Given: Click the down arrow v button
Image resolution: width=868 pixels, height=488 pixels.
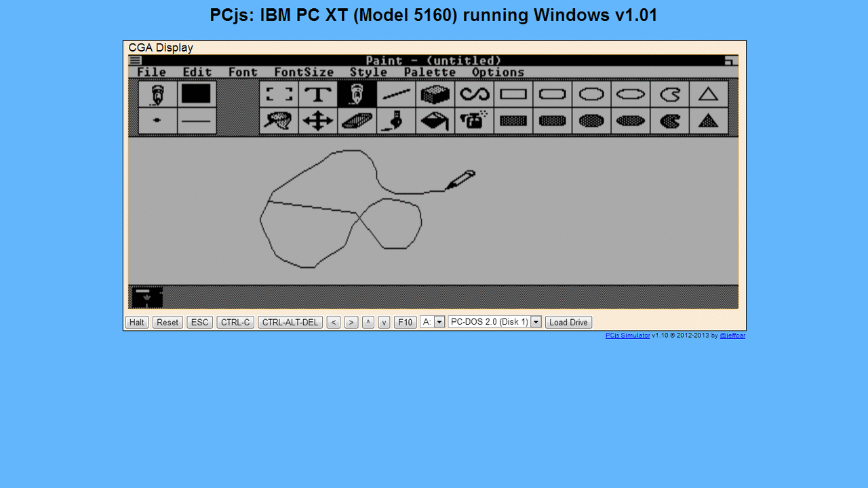Looking at the screenshot, I should (x=384, y=322).
